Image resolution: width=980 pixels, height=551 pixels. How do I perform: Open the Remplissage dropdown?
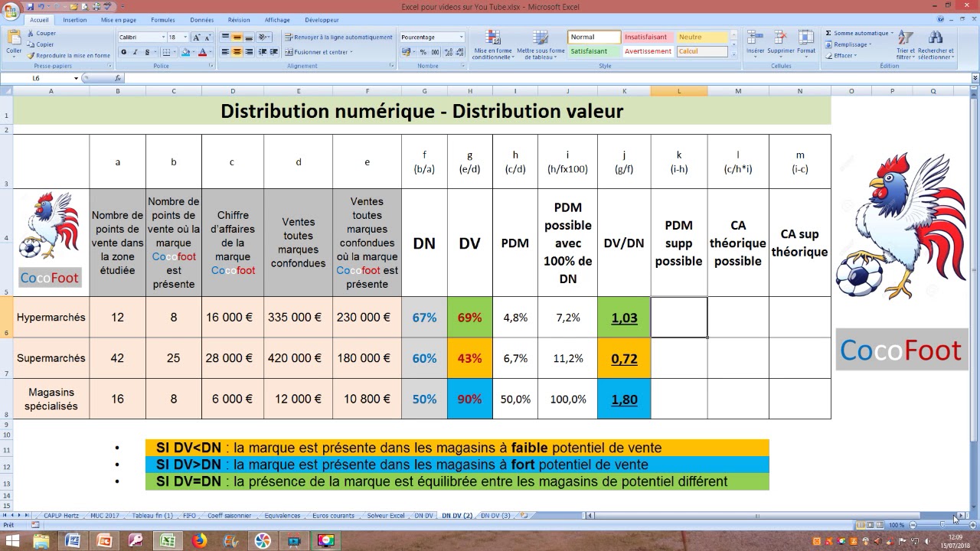[x=851, y=44]
